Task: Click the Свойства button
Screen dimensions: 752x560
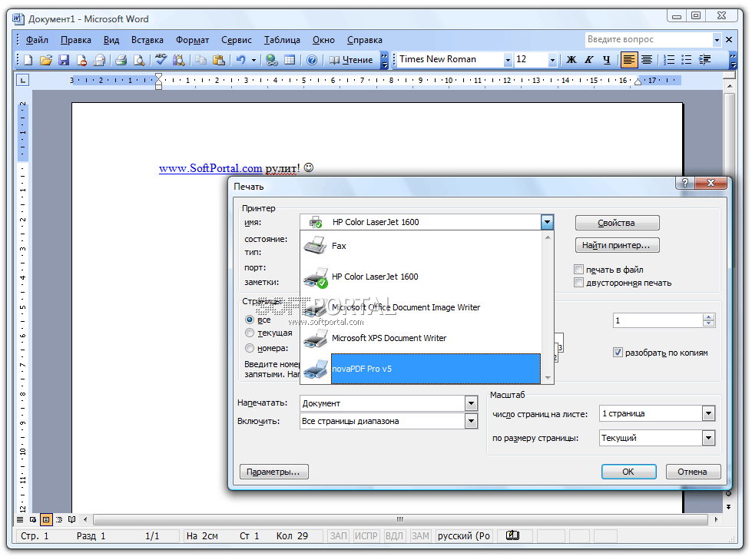Action: (x=618, y=223)
